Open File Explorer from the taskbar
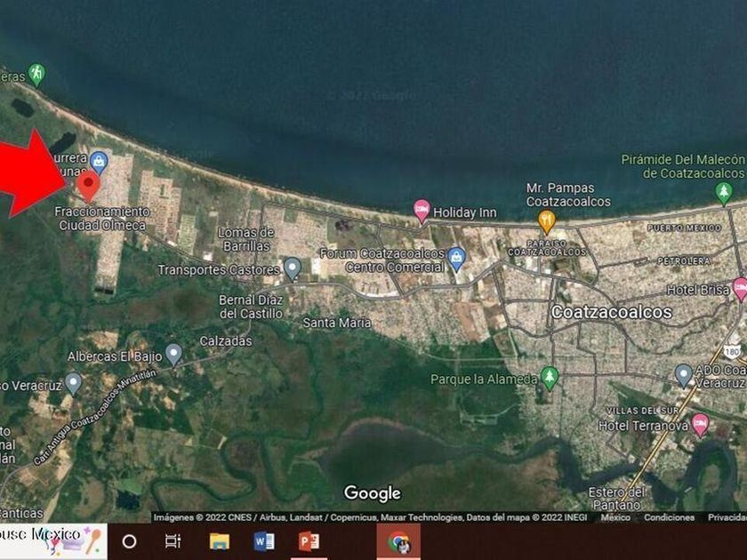The width and height of the screenshot is (747, 560). (x=220, y=541)
